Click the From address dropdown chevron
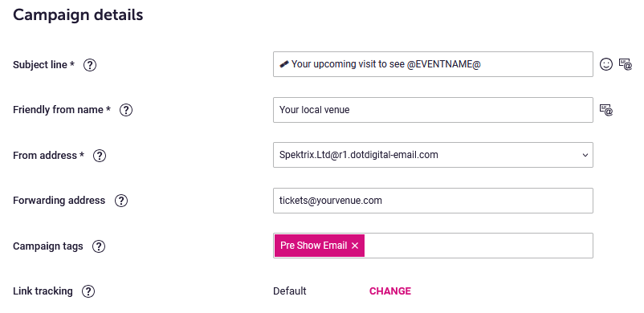The image size is (644, 313). 585,155
